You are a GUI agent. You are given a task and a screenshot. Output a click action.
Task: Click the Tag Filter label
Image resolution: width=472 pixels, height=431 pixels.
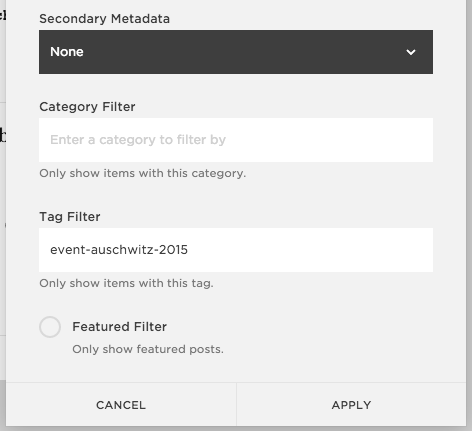click(70, 217)
